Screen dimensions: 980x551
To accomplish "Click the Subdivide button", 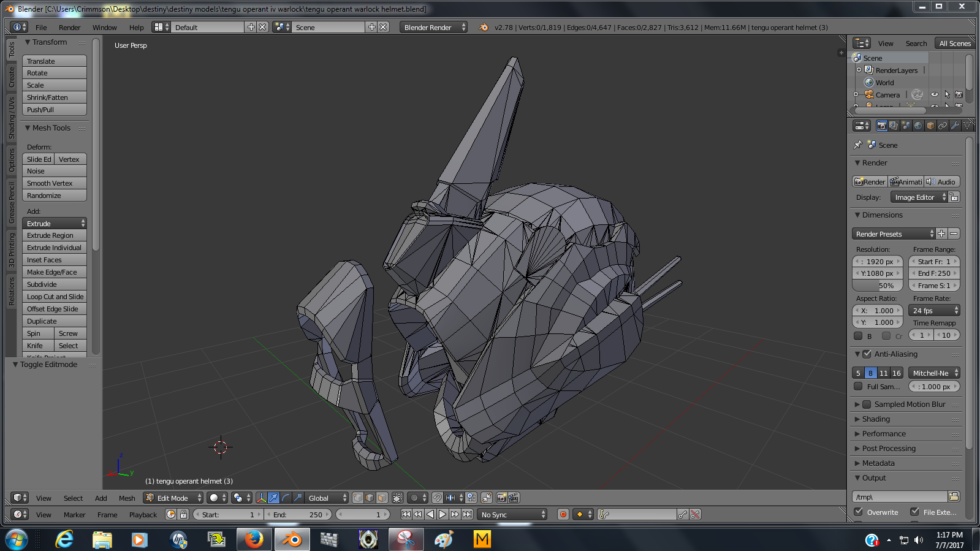I will click(54, 284).
